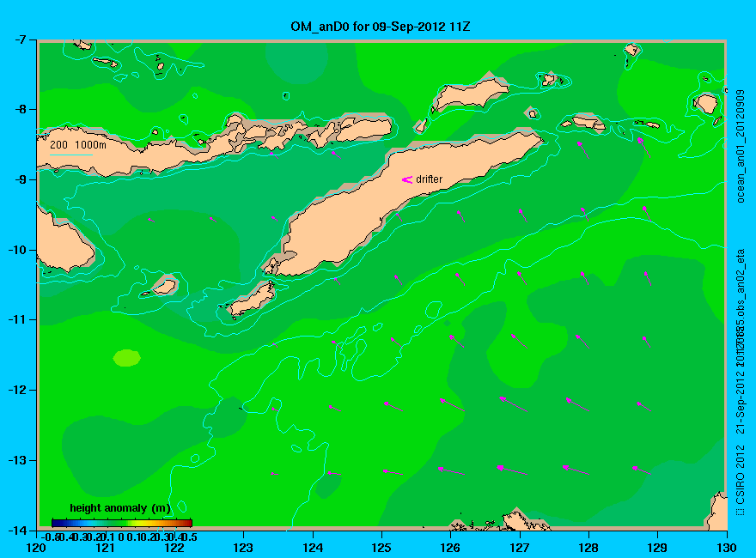Image resolution: width=756 pixels, height=558 pixels.
Task: Click longitude label '127' on axis
Action: pos(520,548)
